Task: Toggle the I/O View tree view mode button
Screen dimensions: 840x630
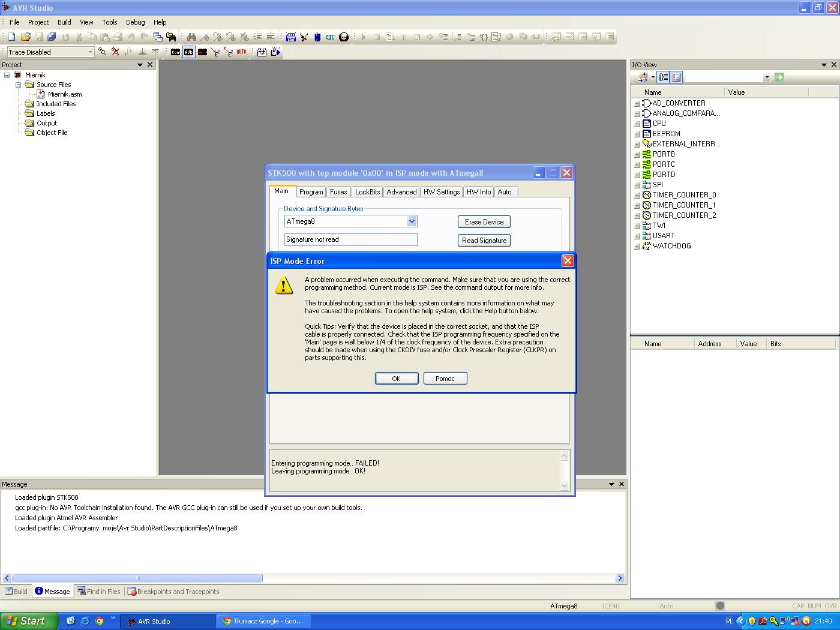Action: point(664,77)
